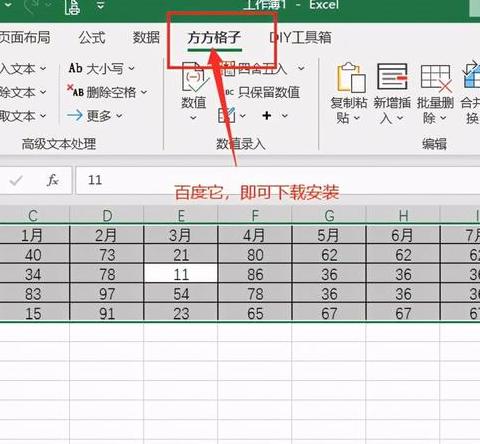This screenshot has height=444, width=480.
Task: Select column F header
Action: tap(255, 215)
